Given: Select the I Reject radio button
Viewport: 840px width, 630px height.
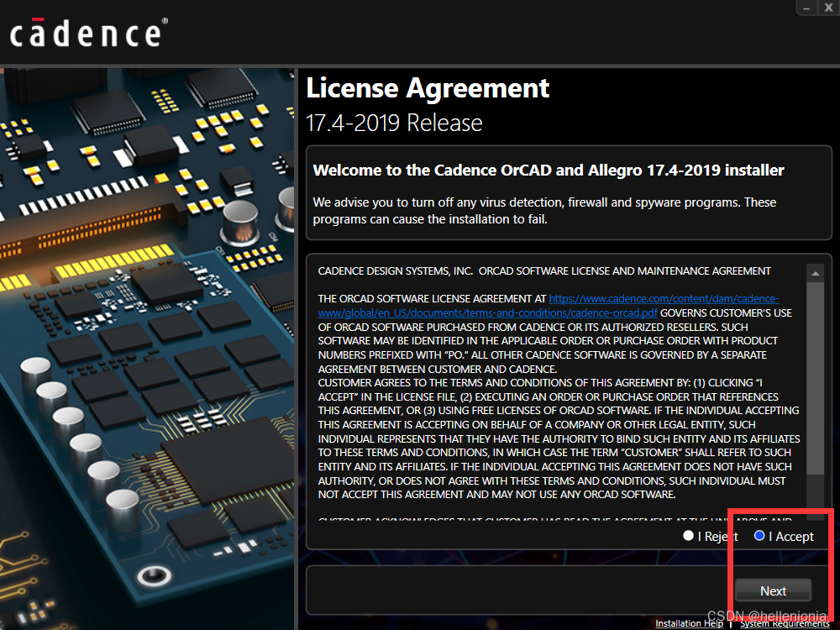Looking at the screenshot, I should click(x=689, y=536).
